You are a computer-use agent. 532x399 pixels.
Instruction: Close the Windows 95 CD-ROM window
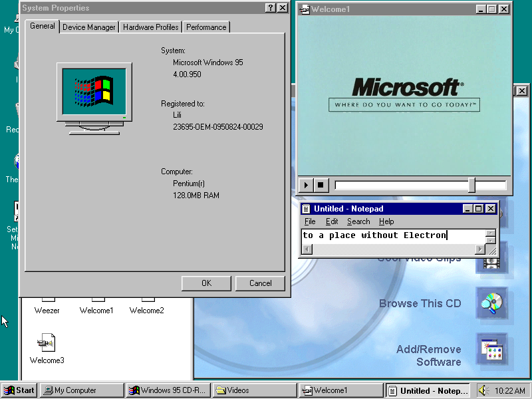(522, 90)
